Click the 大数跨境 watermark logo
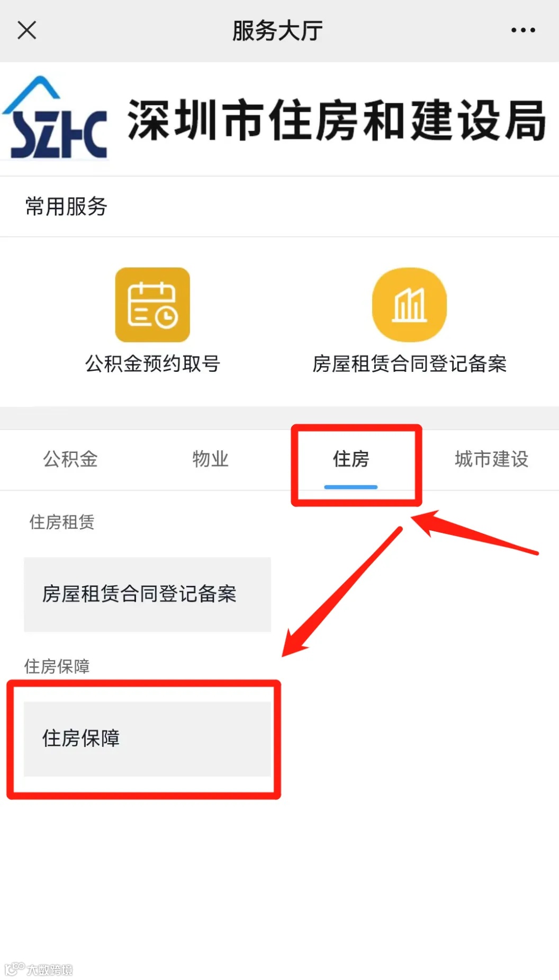 click(39, 969)
